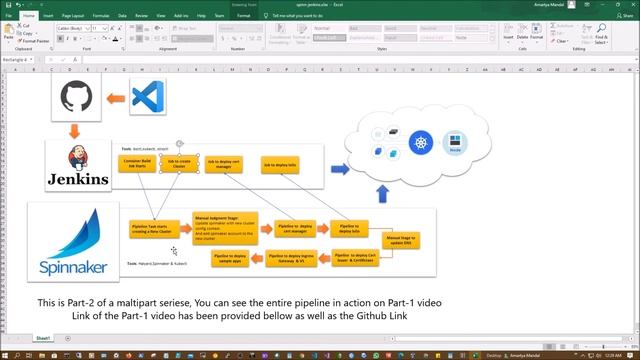This screenshot has width=640, height=360.
Task: Toggle Wrap Text
Action: tap(184, 29)
